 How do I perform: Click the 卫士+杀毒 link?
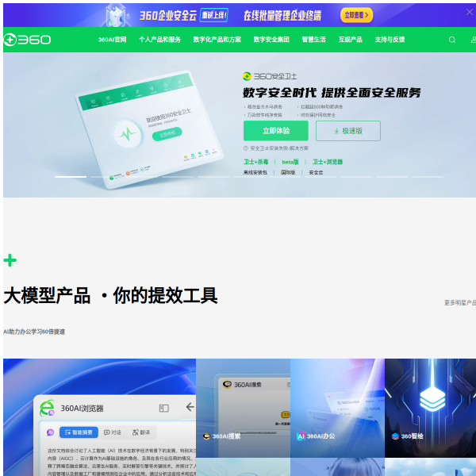256,162
